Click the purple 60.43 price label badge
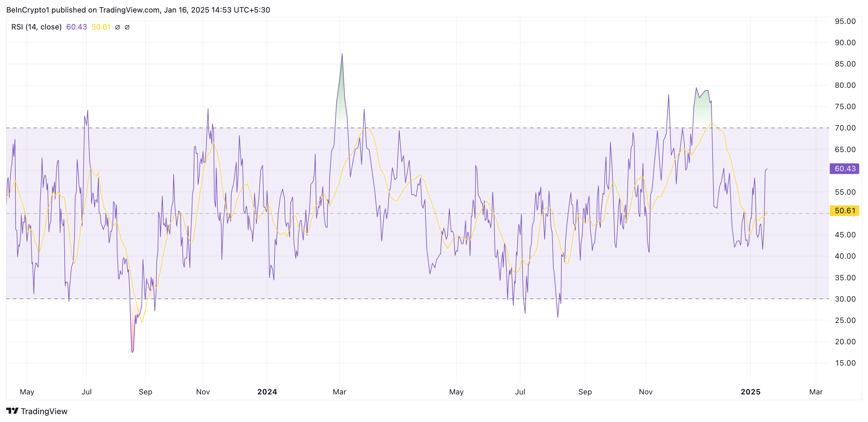Viewport: 868px width, 422px height. [844, 169]
